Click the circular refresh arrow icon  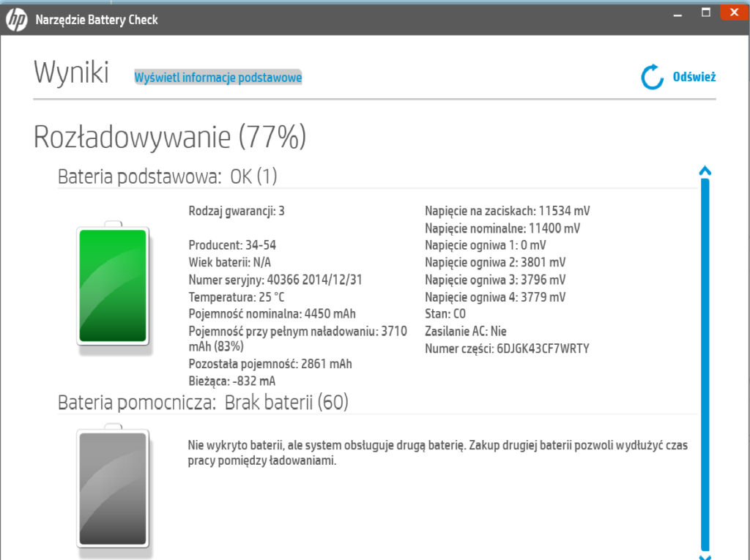tap(652, 77)
